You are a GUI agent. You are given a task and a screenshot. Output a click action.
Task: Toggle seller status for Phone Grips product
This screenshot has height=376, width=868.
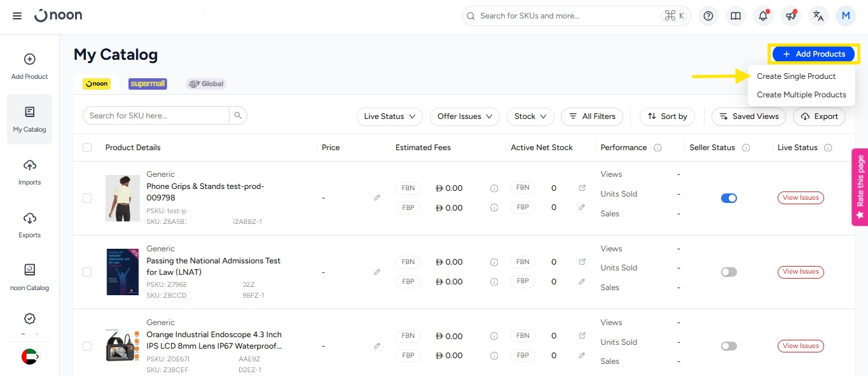[729, 198]
